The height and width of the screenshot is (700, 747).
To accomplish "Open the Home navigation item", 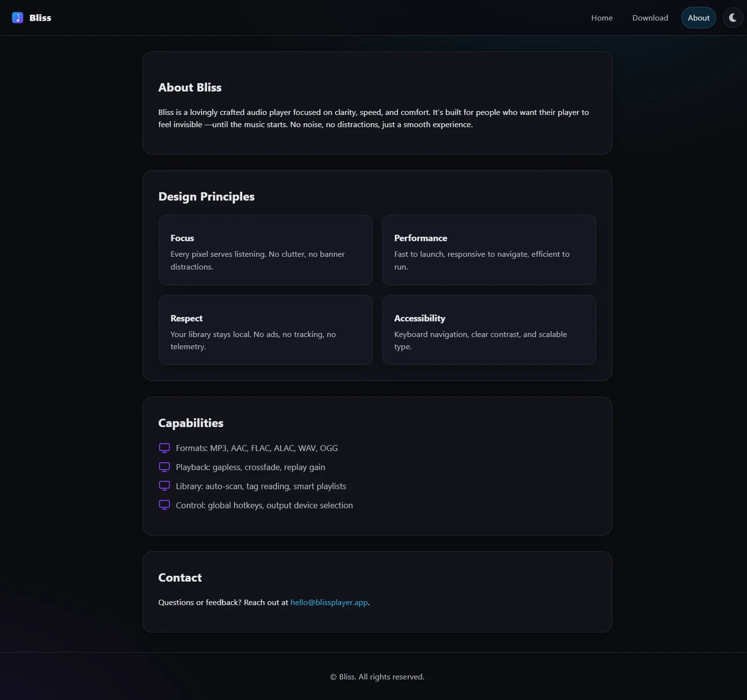I will point(602,18).
